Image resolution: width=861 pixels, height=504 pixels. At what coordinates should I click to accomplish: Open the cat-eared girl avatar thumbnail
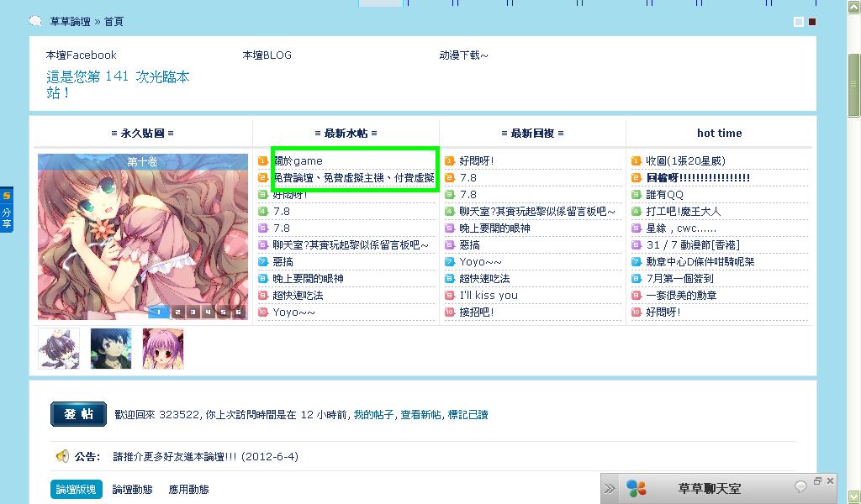[x=59, y=349]
